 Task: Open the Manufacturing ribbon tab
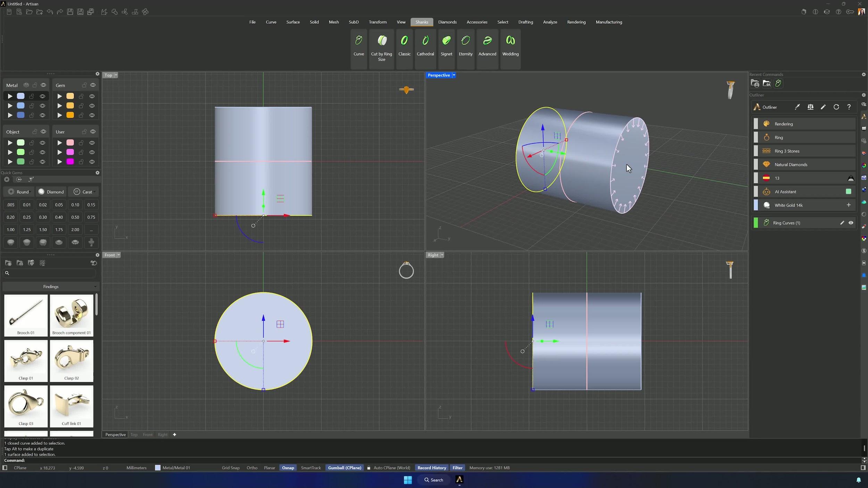[x=609, y=22]
